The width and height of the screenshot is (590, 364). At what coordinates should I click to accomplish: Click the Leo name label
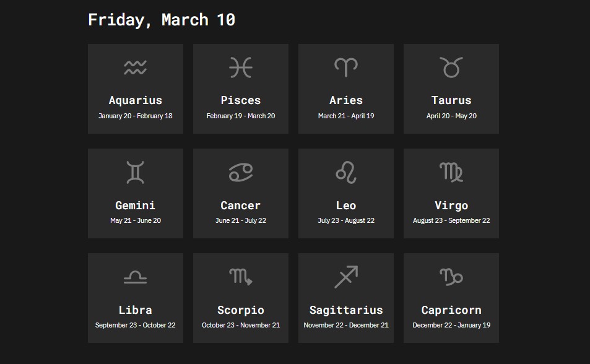tap(345, 205)
